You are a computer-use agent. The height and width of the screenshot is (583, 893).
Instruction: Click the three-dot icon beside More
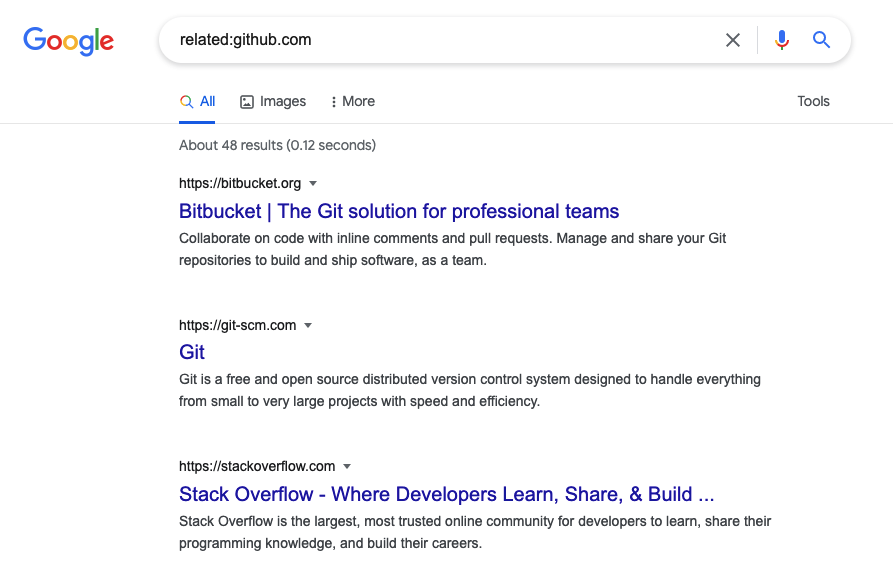333,102
